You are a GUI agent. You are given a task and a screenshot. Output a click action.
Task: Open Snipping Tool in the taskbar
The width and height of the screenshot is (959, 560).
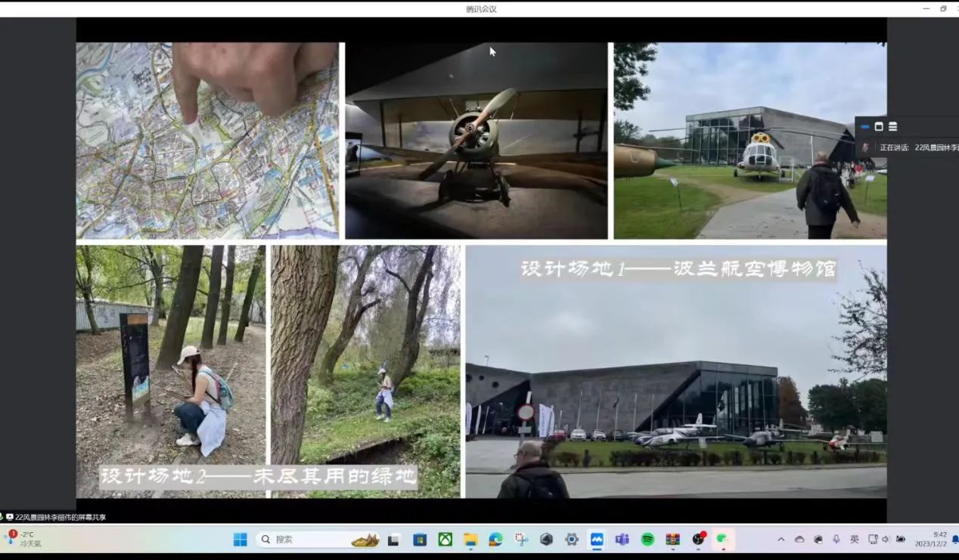(x=521, y=540)
